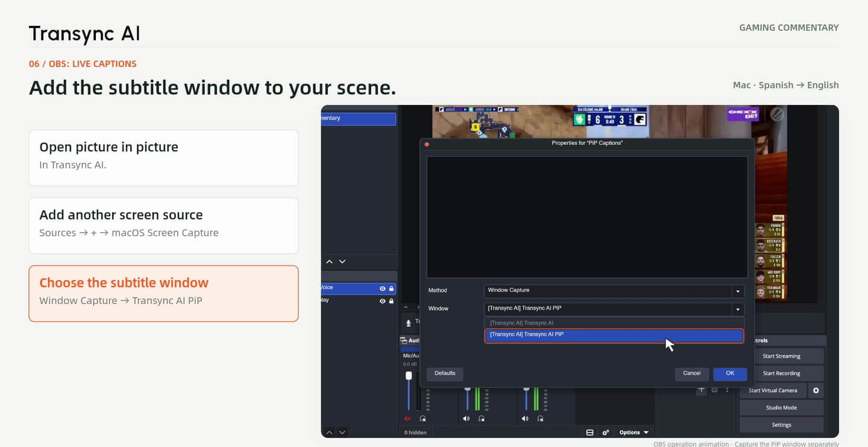Screen dimensions: 868x447
Task: Click Start Recording in Controls
Action: pyautogui.click(x=781, y=373)
